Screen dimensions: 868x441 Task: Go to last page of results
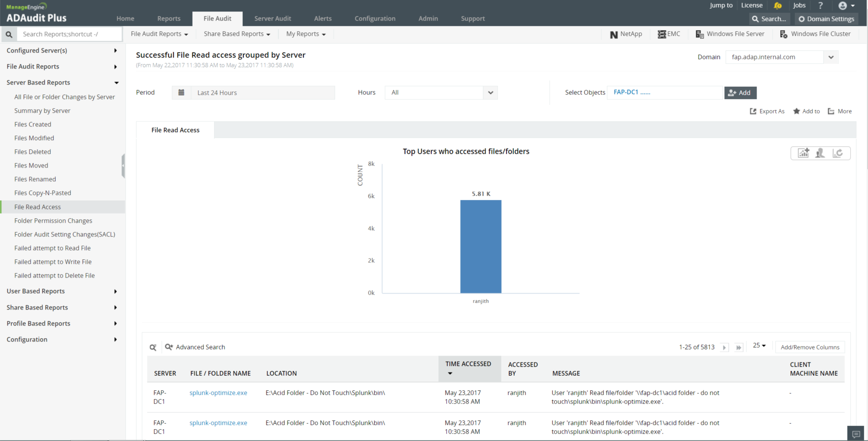tap(738, 347)
